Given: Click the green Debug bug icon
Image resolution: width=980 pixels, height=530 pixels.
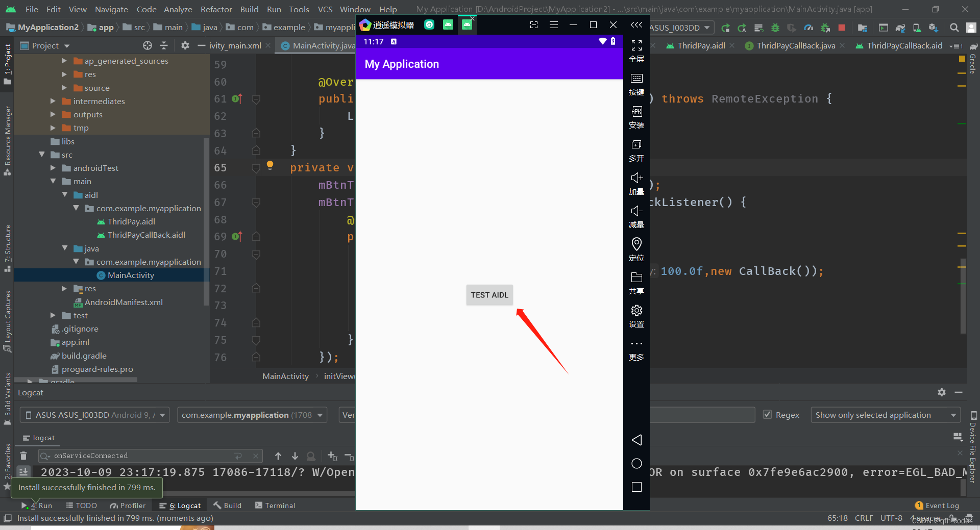Looking at the screenshot, I should pos(775,28).
